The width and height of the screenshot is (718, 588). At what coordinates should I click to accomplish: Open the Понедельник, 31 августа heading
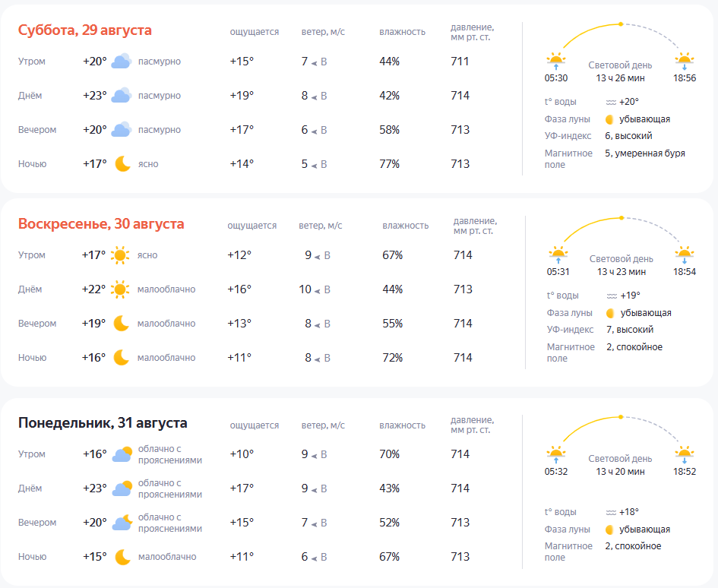click(103, 422)
